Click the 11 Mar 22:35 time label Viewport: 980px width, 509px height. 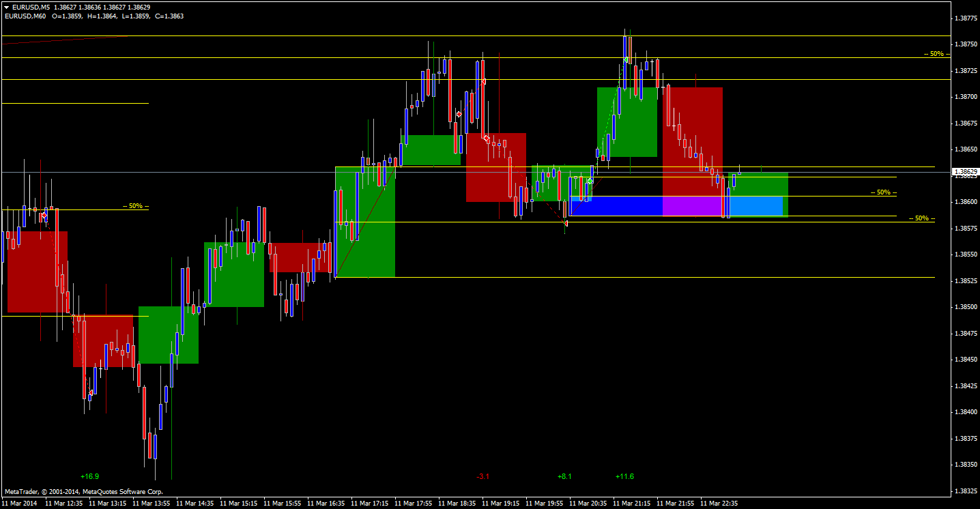point(719,504)
